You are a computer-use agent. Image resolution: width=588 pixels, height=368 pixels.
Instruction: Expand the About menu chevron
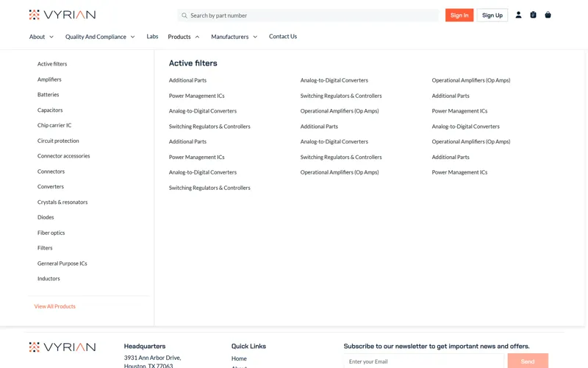pos(51,37)
